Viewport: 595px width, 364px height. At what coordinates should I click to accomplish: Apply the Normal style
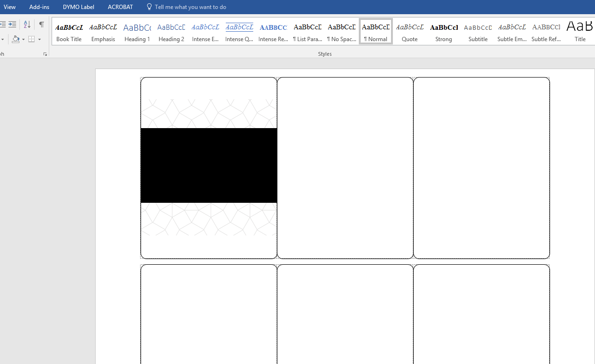(x=375, y=31)
